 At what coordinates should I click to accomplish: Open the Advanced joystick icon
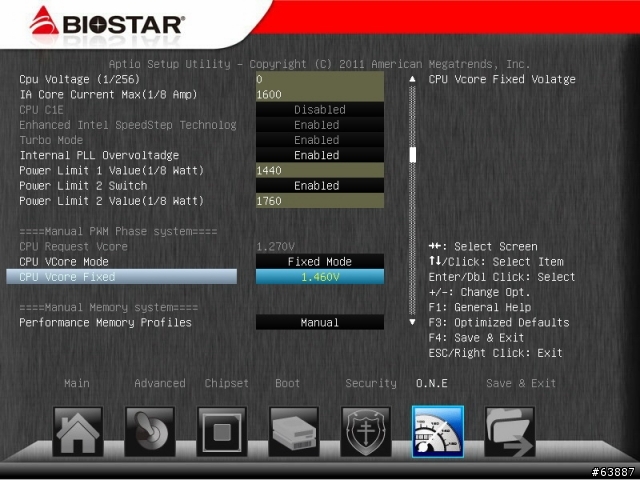tap(150, 431)
